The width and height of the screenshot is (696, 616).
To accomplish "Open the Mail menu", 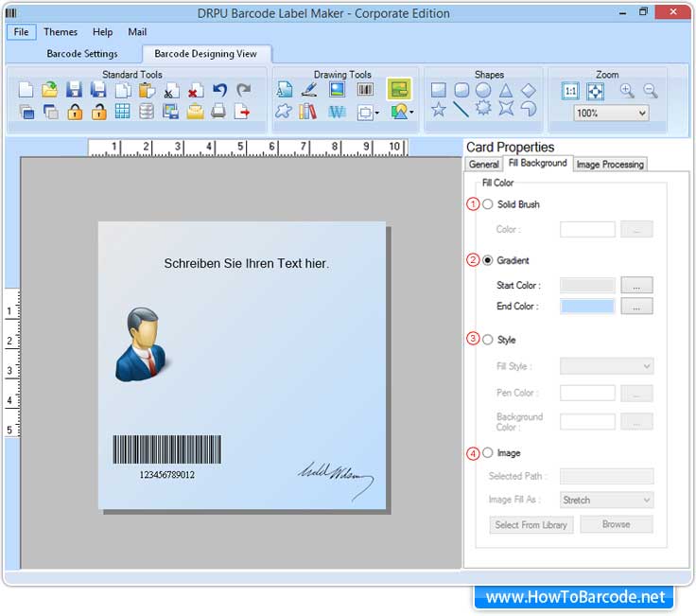I will click(137, 32).
